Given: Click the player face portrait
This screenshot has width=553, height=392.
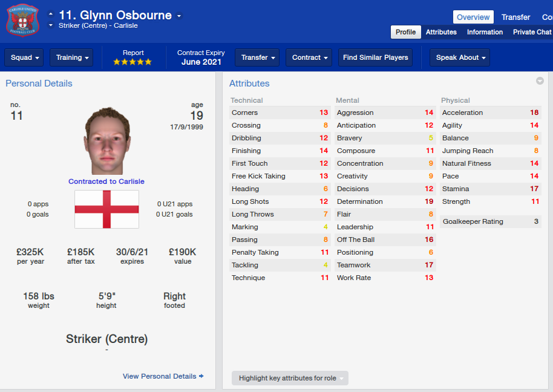Looking at the screenshot, I should (107, 141).
